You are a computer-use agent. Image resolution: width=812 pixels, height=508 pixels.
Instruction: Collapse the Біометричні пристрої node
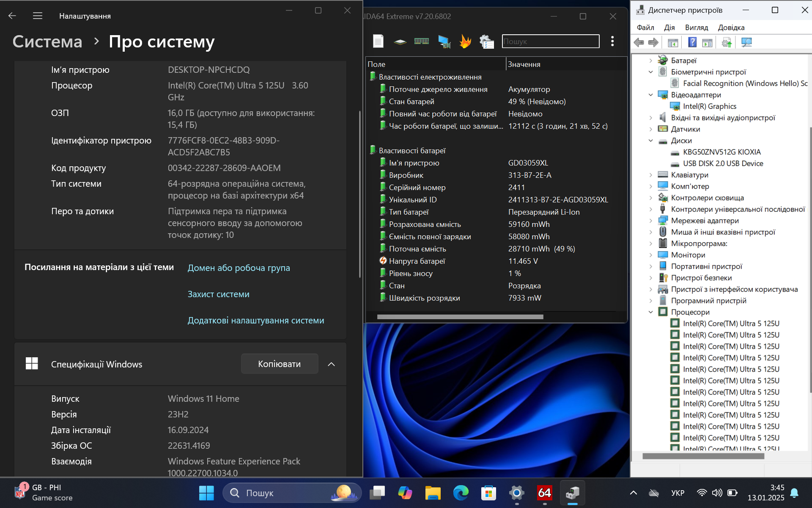click(650, 72)
